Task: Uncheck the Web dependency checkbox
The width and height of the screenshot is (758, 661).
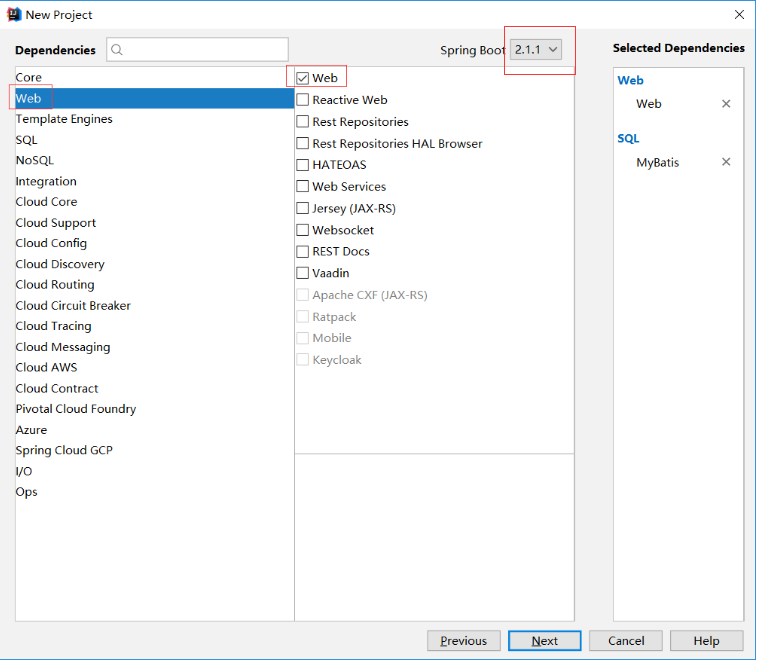Action: tap(303, 78)
